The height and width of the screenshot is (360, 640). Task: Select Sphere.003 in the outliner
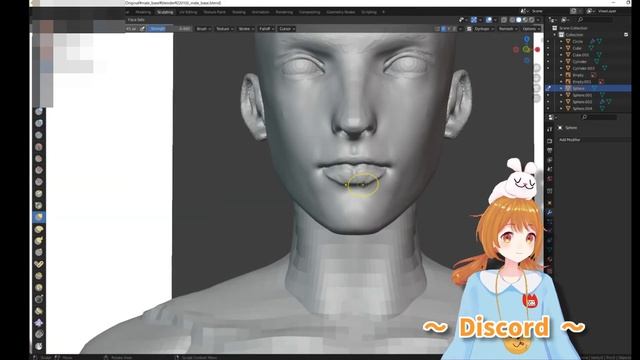pyautogui.click(x=582, y=102)
